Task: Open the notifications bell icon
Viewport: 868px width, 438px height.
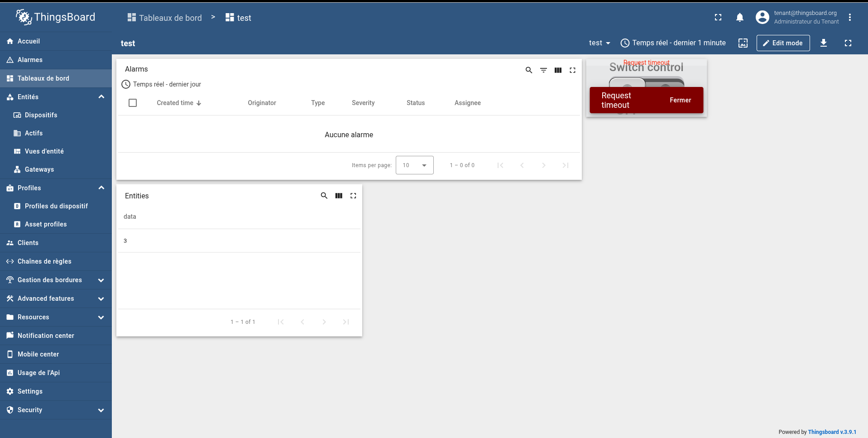Action: coord(739,18)
